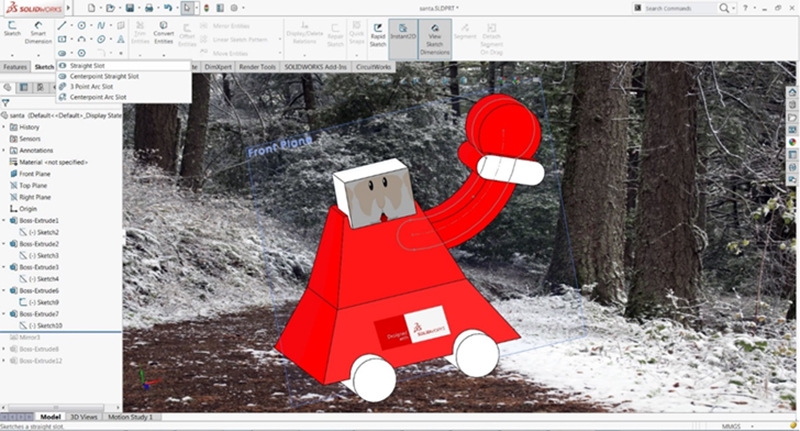Click the Rebuild traffic-light icon
This screenshot has height=431, width=800.
(x=206, y=8)
